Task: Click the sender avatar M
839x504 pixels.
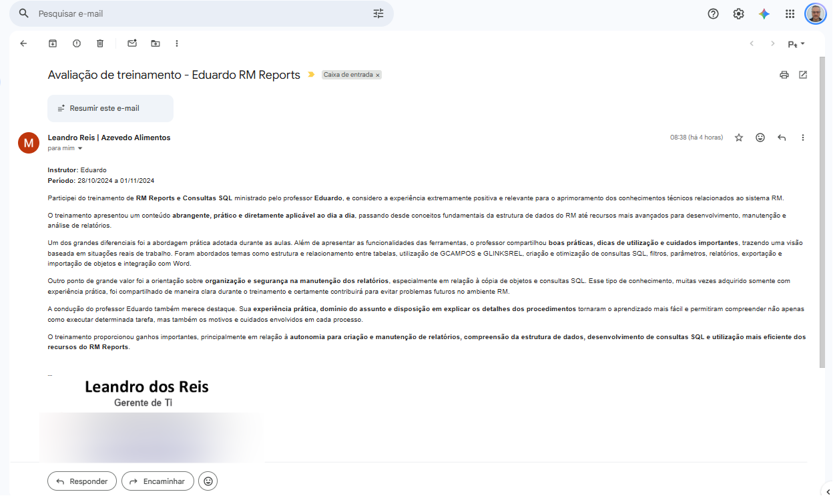Action: tap(29, 142)
